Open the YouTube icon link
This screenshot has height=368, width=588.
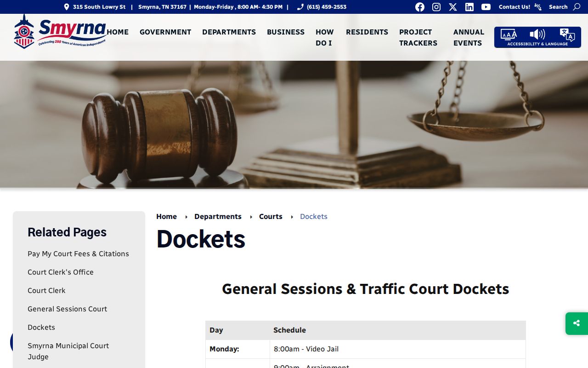click(x=486, y=7)
